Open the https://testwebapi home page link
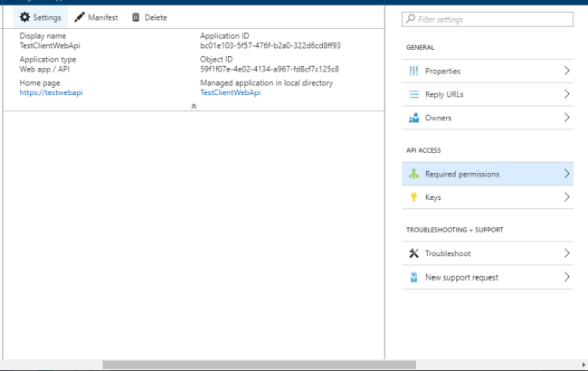 [51, 92]
